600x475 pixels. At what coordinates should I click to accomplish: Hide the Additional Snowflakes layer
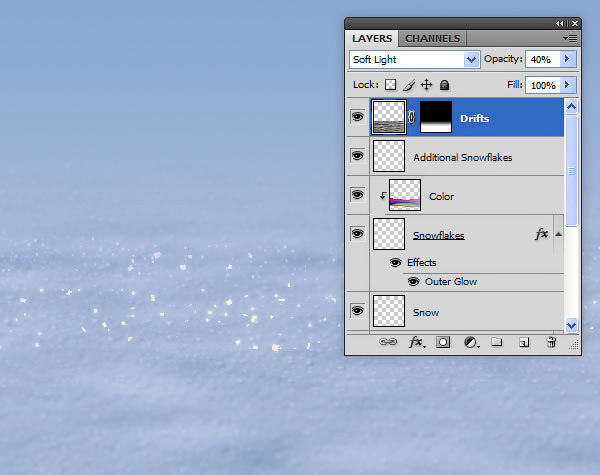point(357,156)
